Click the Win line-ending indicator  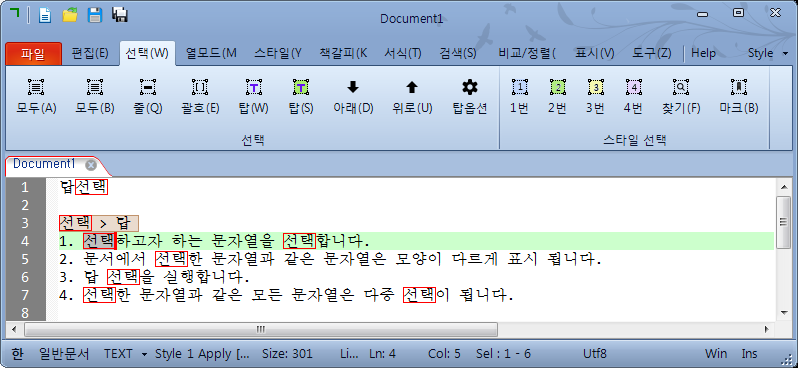point(716,353)
